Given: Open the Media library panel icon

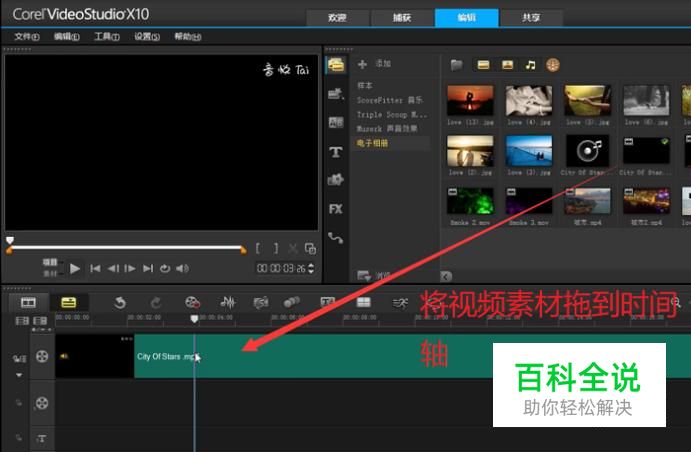Looking at the screenshot, I should (x=336, y=65).
